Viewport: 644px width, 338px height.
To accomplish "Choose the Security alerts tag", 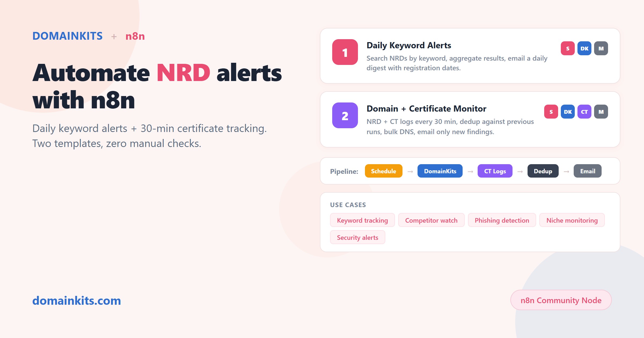I will point(357,237).
